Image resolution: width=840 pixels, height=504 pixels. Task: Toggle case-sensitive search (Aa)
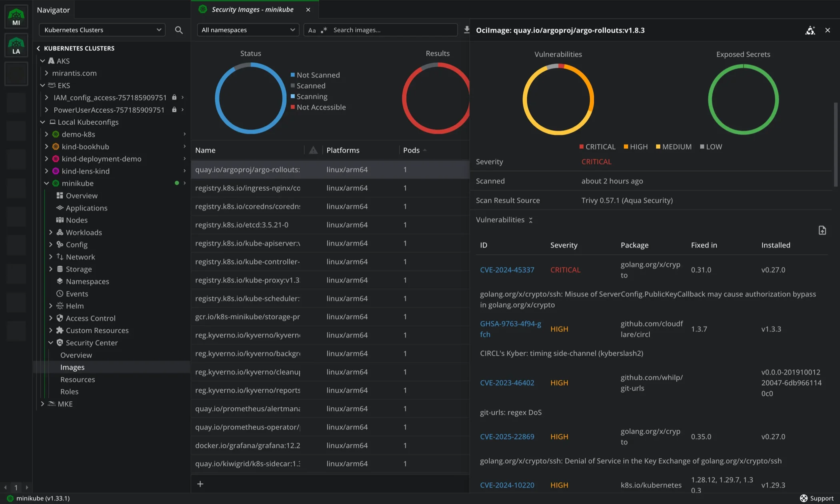pyautogui.click(x=312, y=30)
